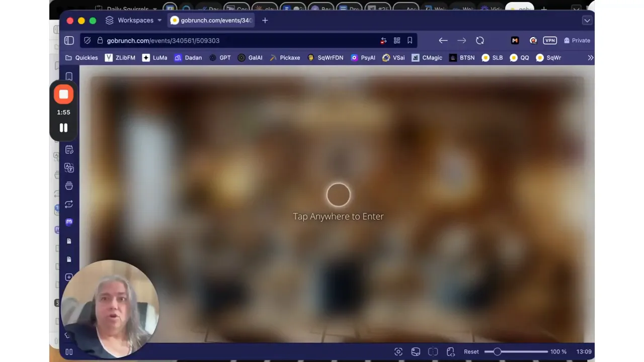Expand the Workspaces dropdown
644x362 pixels.
[159, 20]
